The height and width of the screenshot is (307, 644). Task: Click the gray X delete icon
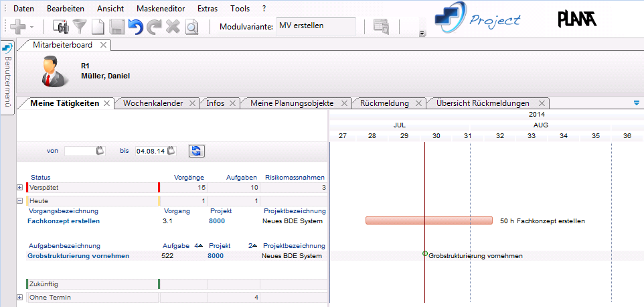pos(173,27)
